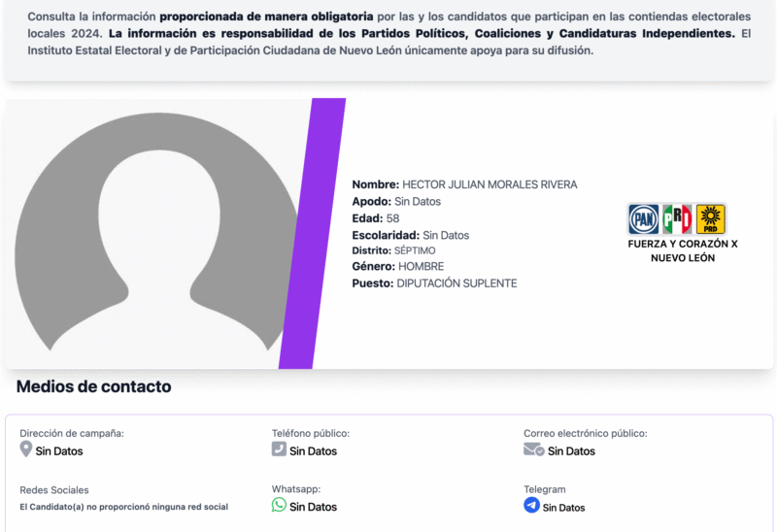Open the blue Telegram icon
777x532 pixels.
pyautogui.click(x=531, y=505)
